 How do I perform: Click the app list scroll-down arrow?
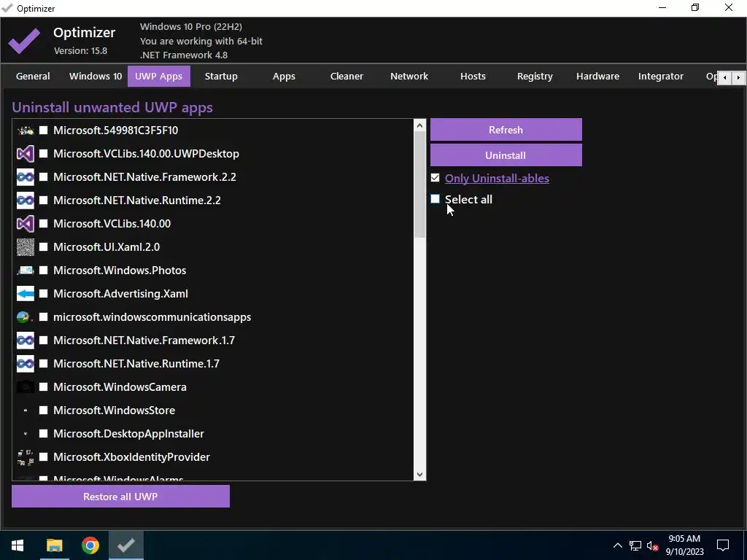point(419,474)
